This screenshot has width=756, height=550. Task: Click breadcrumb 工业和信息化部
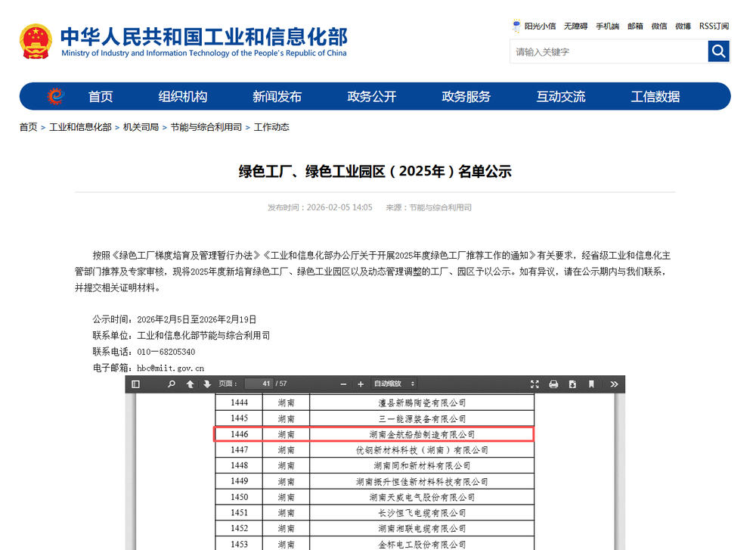[80, 127]
